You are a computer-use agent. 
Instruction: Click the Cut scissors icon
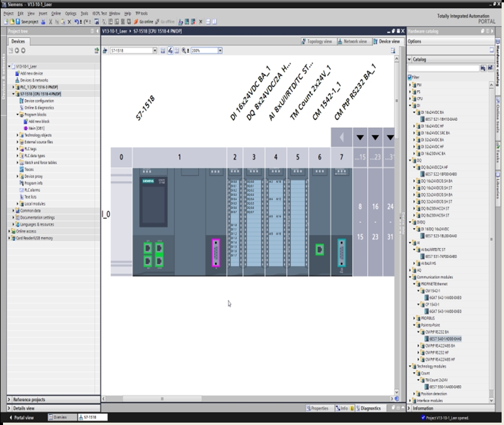pyautogui.click(x=50, y=22)
